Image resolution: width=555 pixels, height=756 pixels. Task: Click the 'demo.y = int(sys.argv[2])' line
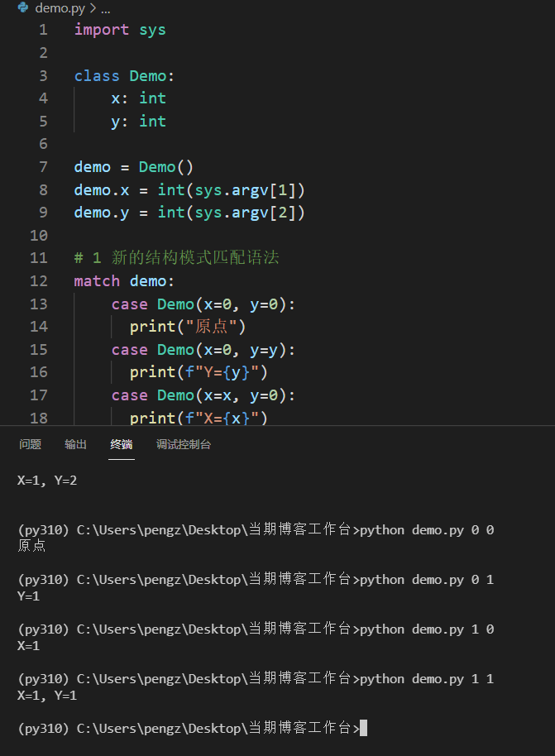189,213
